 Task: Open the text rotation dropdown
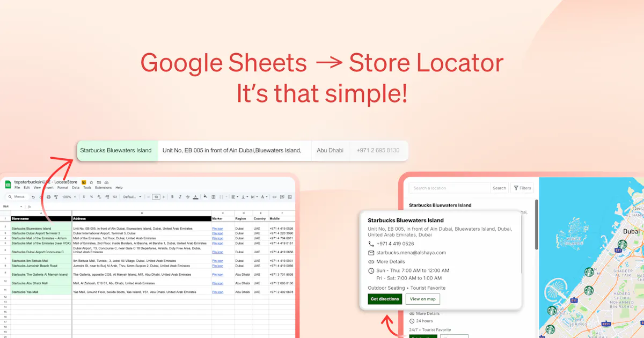(264, 197)
